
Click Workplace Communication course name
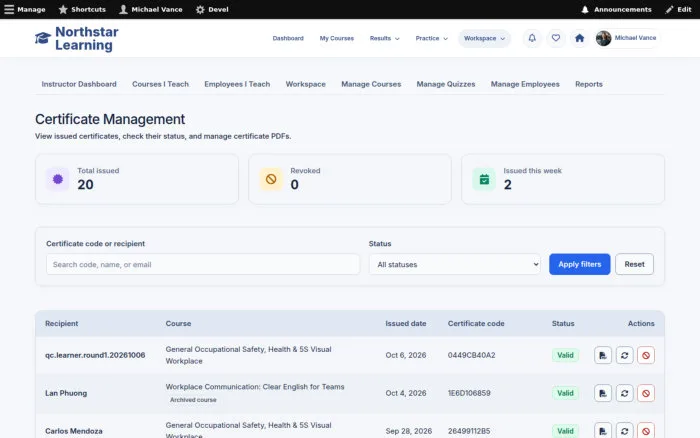(255, 387)
